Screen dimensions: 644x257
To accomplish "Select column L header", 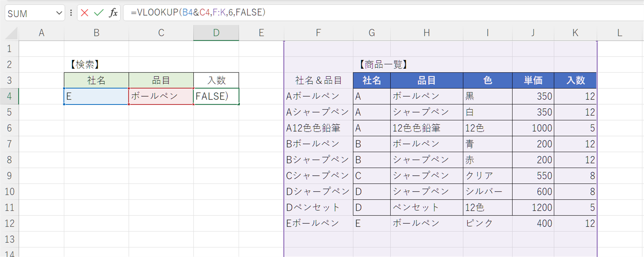I will [620, 33].
